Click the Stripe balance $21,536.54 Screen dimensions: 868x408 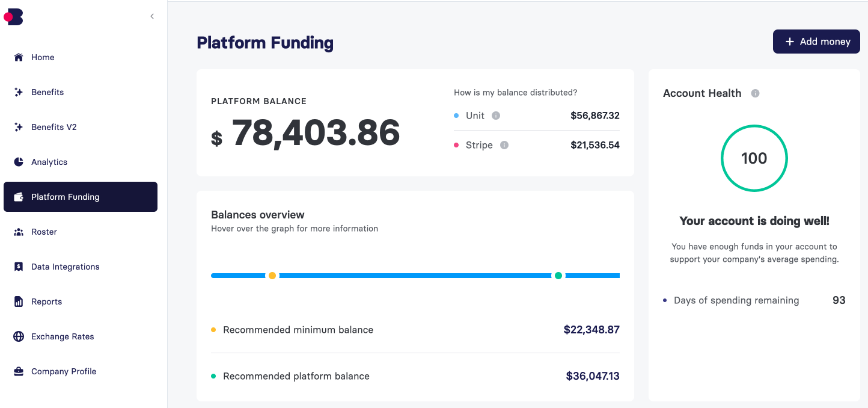[595, 145]
